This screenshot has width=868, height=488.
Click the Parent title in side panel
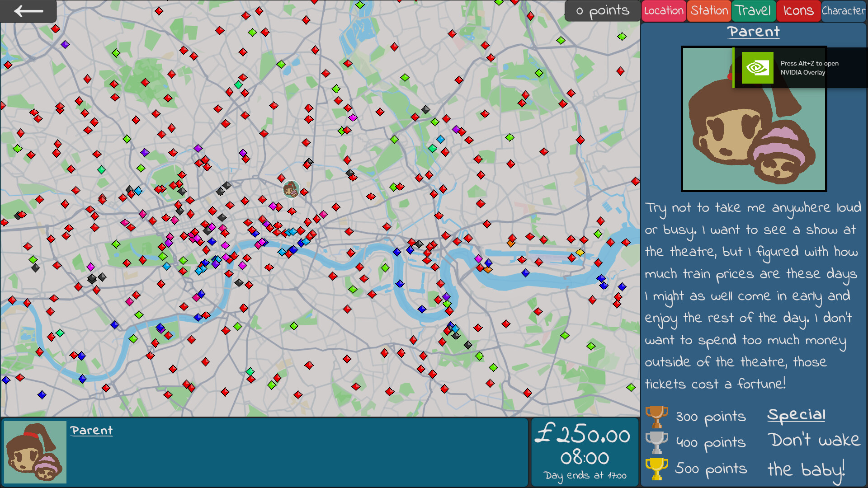pyautogui.click(x=754, y=32)
